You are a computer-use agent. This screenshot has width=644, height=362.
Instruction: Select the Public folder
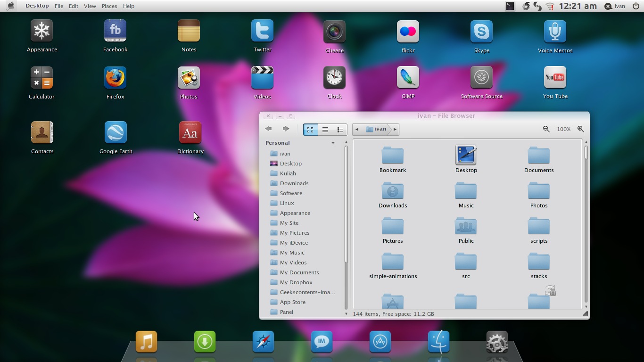coord(466,230)
